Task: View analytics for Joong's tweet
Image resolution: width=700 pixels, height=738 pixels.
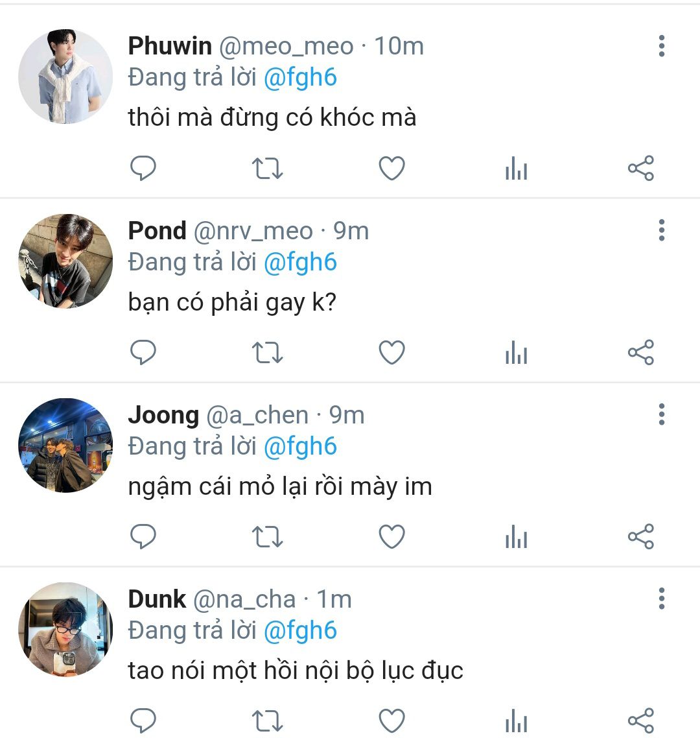Action: click(x=516, y=538)
